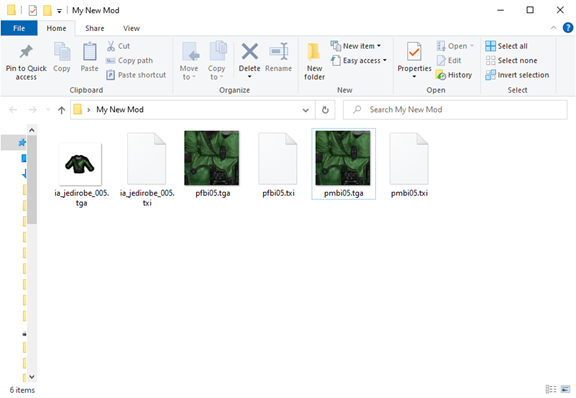Expand address bar history dropdown

(x=305, y=110)
